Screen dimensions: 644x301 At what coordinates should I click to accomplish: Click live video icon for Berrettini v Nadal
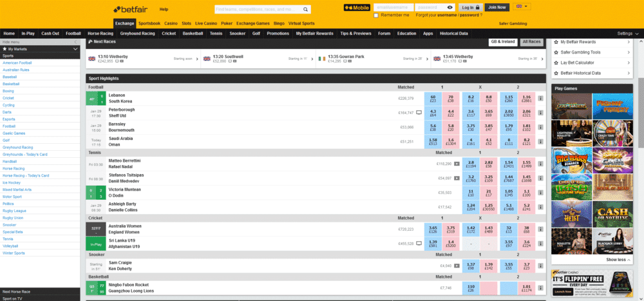[457, 164]
